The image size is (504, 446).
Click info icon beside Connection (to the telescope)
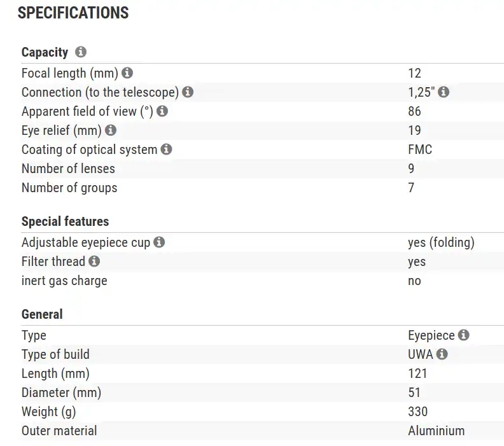pyautogui.click(x=188, y=92)
